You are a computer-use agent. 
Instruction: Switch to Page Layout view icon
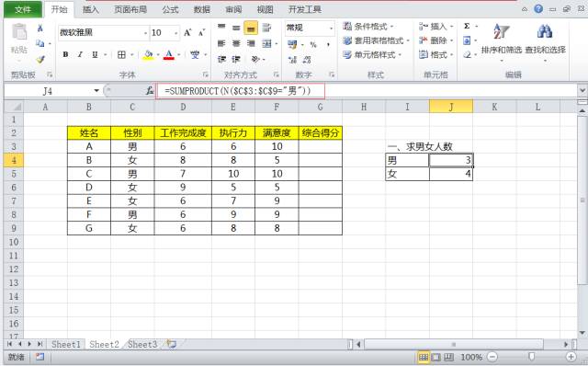coord(435,357)
